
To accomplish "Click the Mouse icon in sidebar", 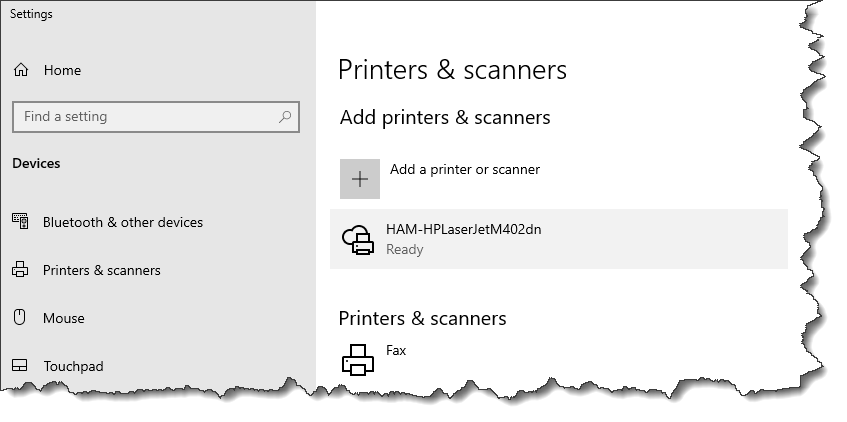I will (19, 317).
